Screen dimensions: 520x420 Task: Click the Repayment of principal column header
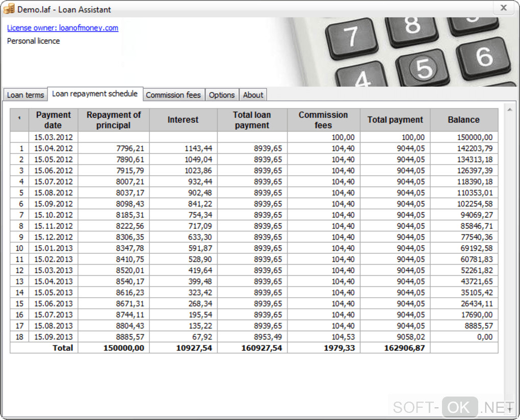(x=113, y=120)
